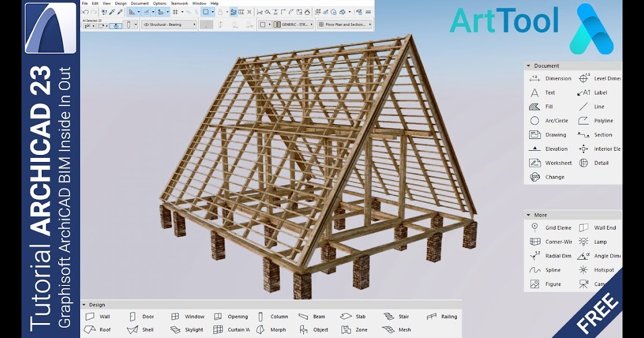Select the Object tool

click(313, 330)
